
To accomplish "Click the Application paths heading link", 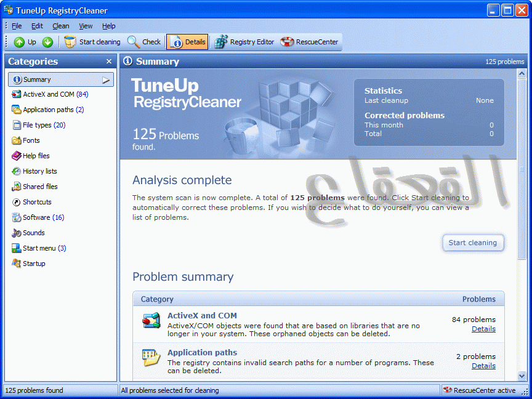I will pos(202,353).
